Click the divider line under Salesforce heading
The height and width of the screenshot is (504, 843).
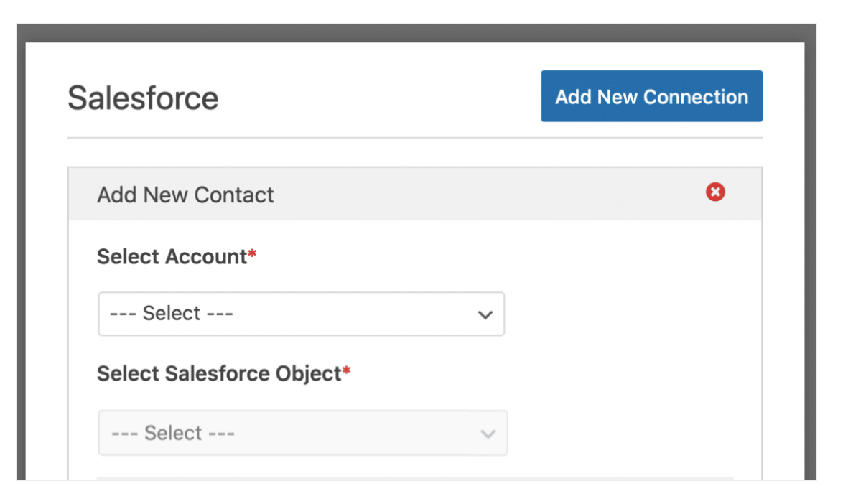coord(414,137)
